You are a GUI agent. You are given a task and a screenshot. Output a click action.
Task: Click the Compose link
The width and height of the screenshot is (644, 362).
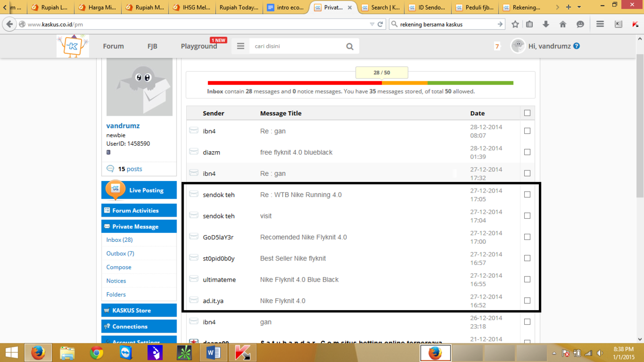pyautogui.click(x=119, y=267)
